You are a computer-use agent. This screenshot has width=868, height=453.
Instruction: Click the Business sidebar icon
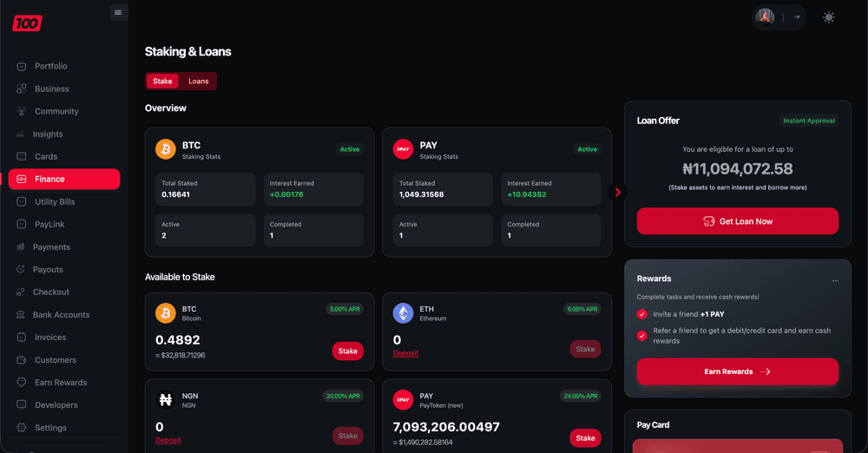pos(22,89)
